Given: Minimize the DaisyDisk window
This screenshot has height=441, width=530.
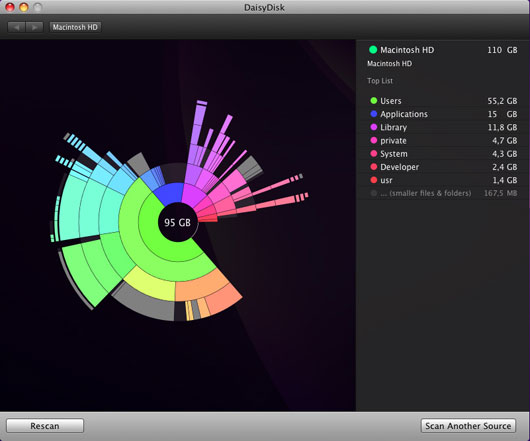Looking at the screenshot, I should (24, 6).
